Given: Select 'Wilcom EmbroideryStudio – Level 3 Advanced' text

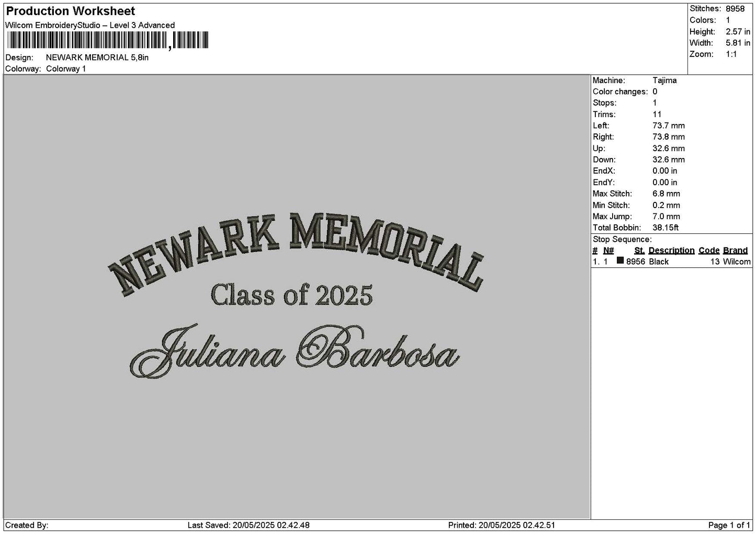Looking at the screenshot, I should [90, 25].
